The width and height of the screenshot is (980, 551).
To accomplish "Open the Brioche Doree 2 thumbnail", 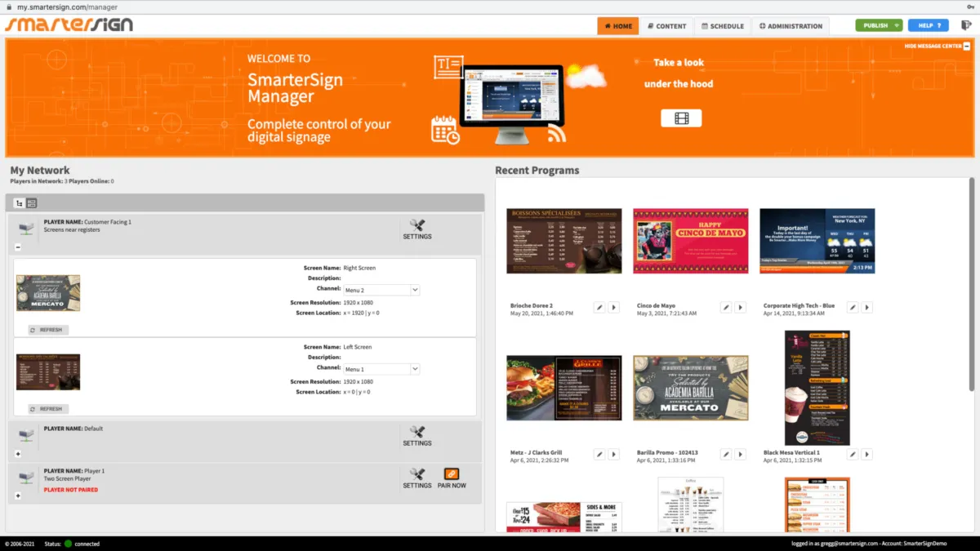I will (x=563, y=241).
